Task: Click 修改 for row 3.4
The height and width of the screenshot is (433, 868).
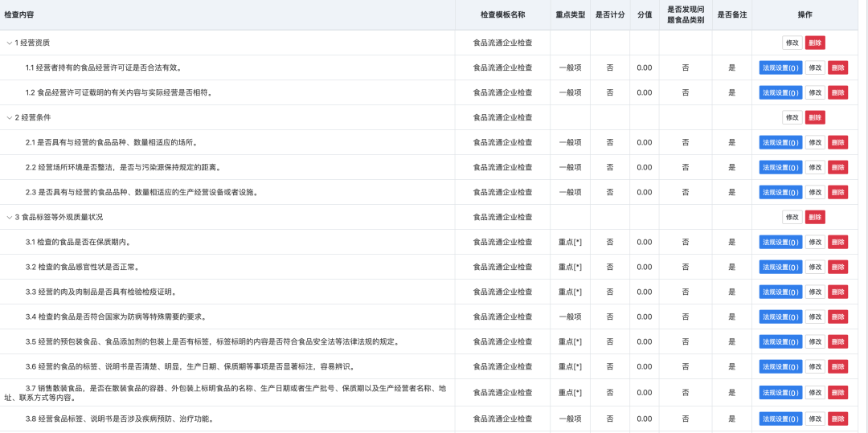Action: pyautogui.click(x=815, y=317)
